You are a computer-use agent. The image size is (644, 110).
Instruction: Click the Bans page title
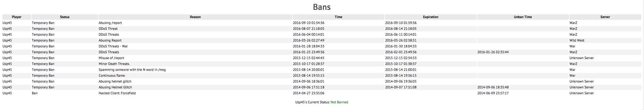pos(322,7)
